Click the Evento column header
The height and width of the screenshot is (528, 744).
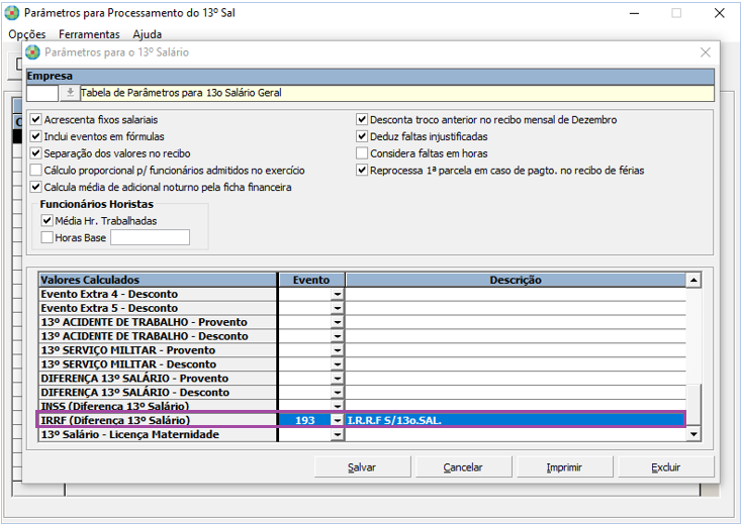point(311,280)
